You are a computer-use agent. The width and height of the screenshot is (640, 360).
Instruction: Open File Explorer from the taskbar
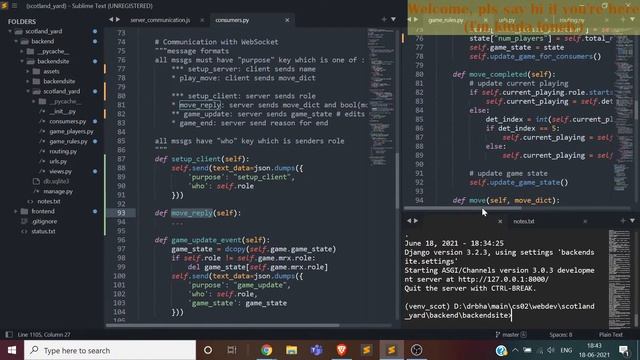pos(291,350)
